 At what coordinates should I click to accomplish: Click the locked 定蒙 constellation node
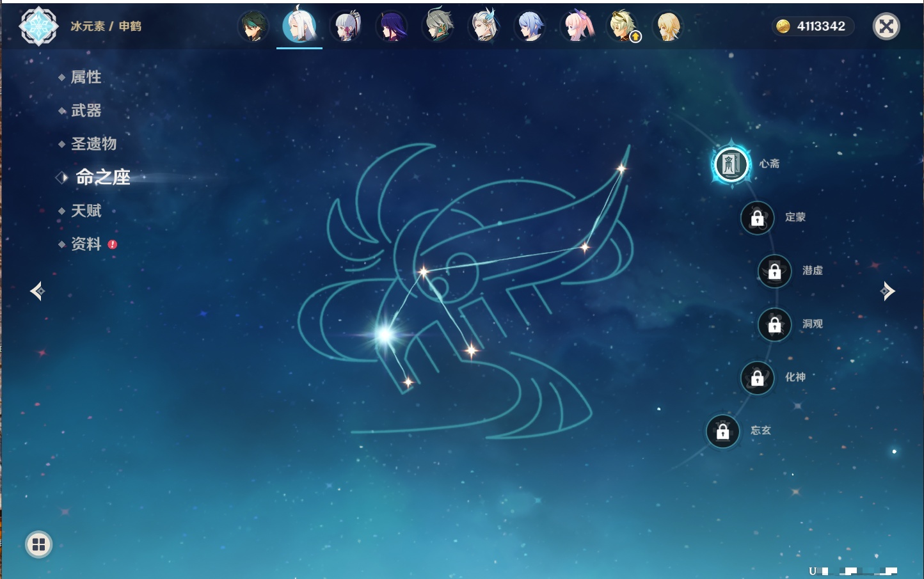tap(757, 218)
